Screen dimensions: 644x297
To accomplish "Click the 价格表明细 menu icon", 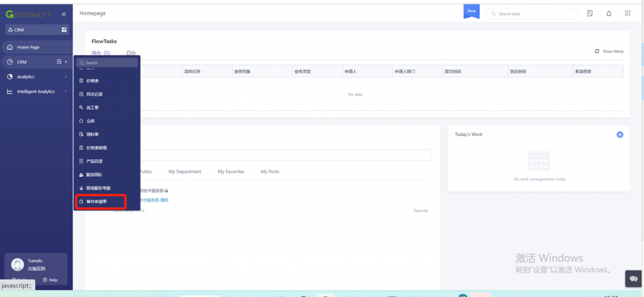I will [81, 147].
